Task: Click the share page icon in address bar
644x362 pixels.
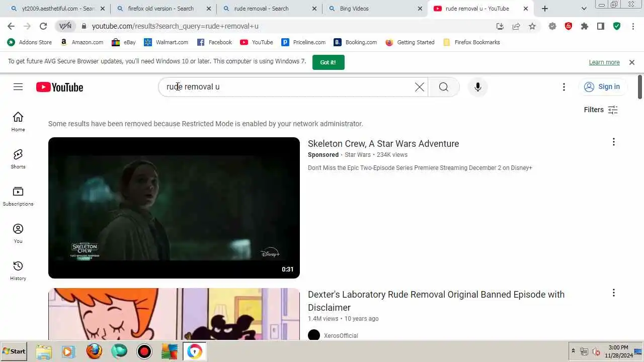Action: click(516, 26)
